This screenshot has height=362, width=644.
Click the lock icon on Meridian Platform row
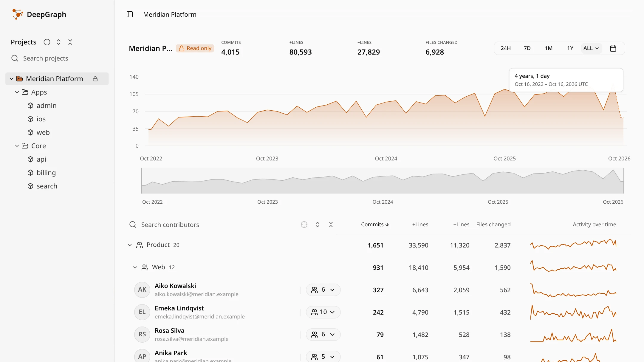(95, 79)
